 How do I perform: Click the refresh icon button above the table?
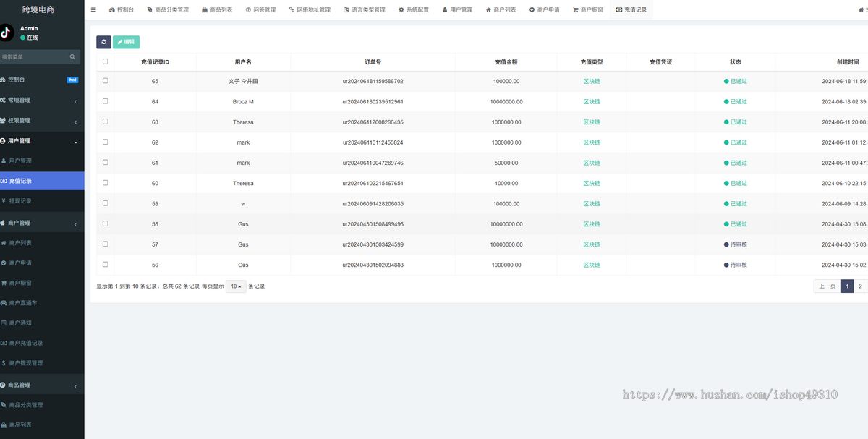tap(103, 42)
